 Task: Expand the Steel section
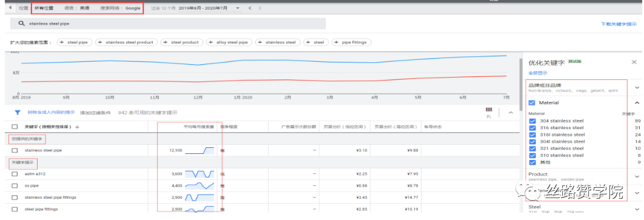coord(637,209)
